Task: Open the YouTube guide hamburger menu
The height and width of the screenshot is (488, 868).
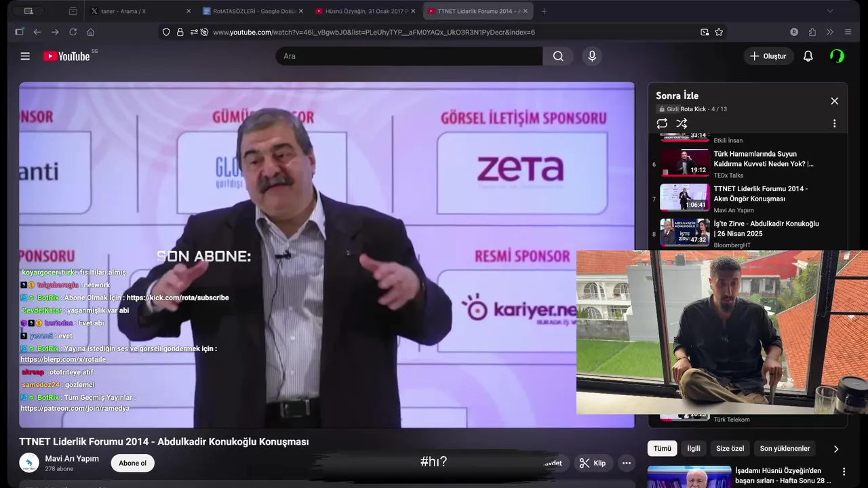Action: click(x=25, y=56)
